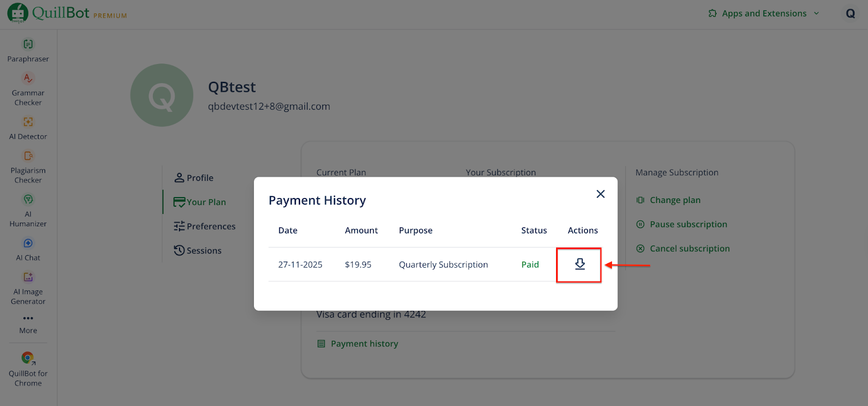Launch the AI Detector tool
Viewport: 868px width, 406px height.
(x=28, y=128)
